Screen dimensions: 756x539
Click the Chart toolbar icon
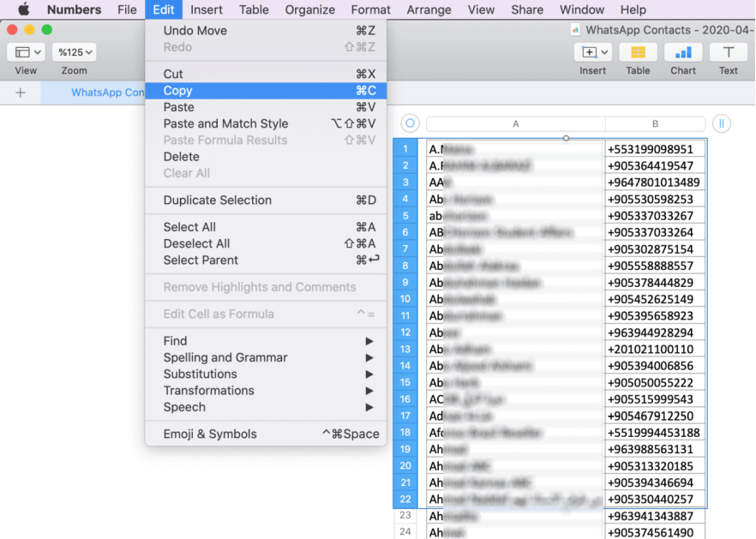pyautogui.click(x=683, y=52)
